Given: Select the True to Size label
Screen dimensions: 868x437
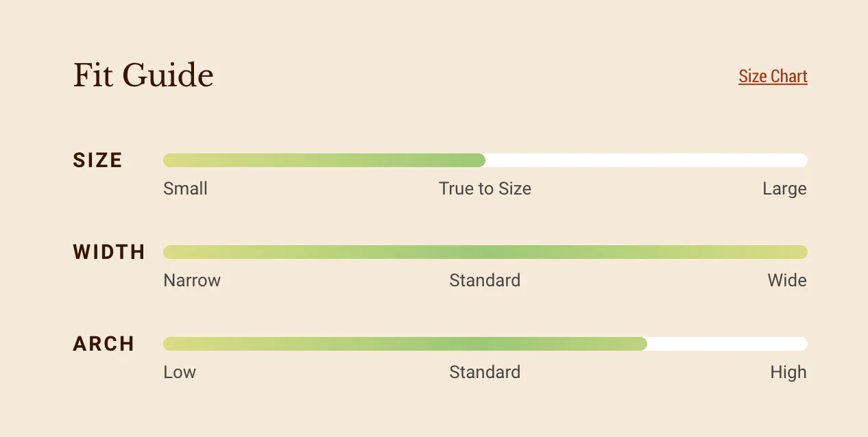Looking at the screenshot, I should (485, 188).
